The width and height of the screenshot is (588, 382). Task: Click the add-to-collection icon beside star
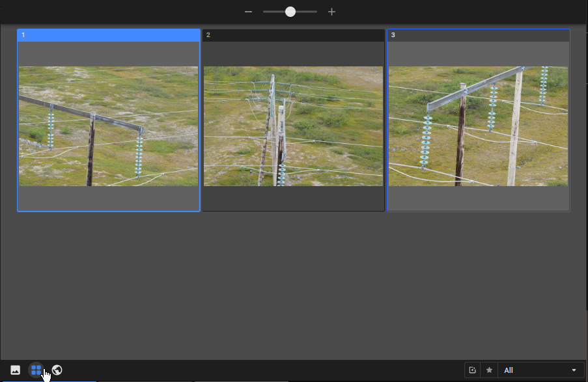pos(473,370)
